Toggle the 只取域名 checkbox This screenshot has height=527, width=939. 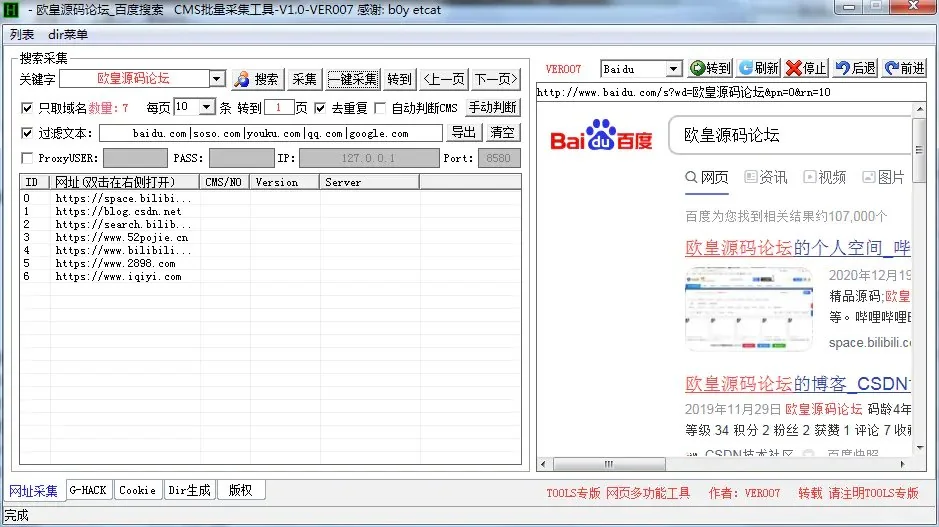[28, 108]
